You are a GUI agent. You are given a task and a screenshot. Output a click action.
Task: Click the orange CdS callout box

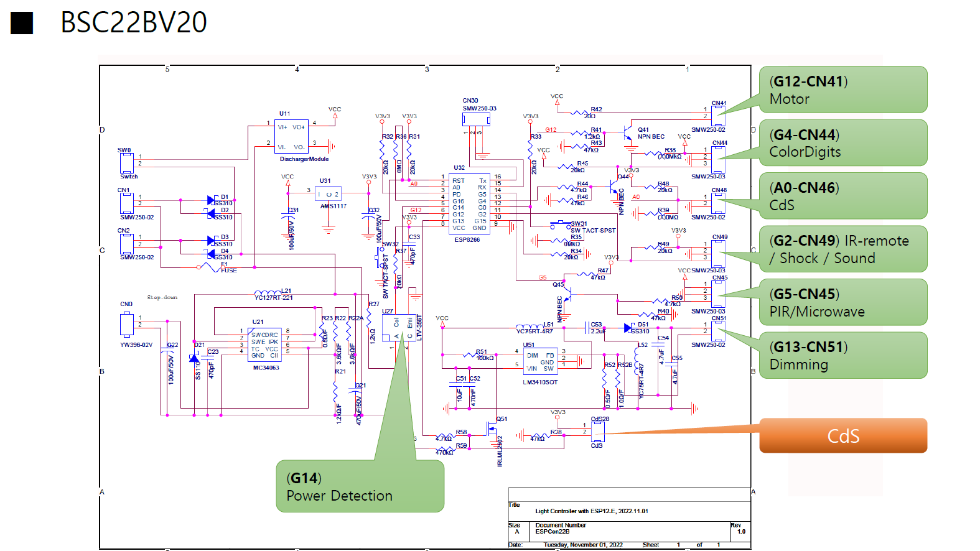pos(843,435)
